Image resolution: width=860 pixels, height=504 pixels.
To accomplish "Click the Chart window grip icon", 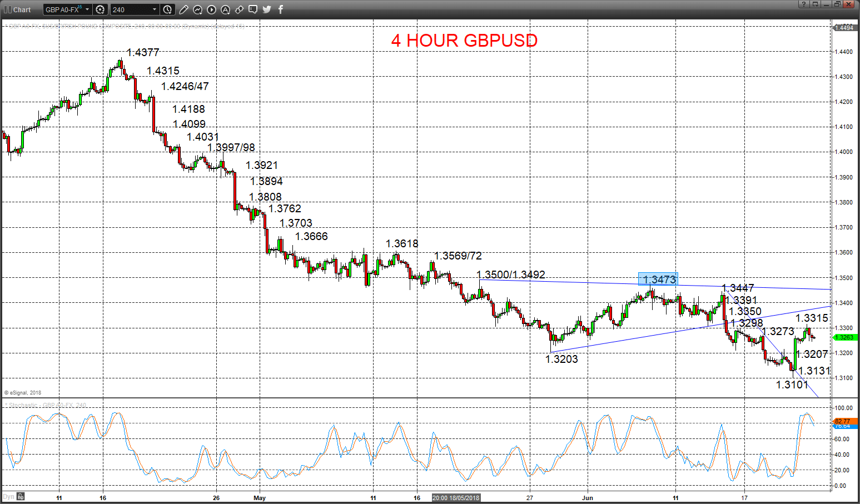I will (x=7, y=9).
